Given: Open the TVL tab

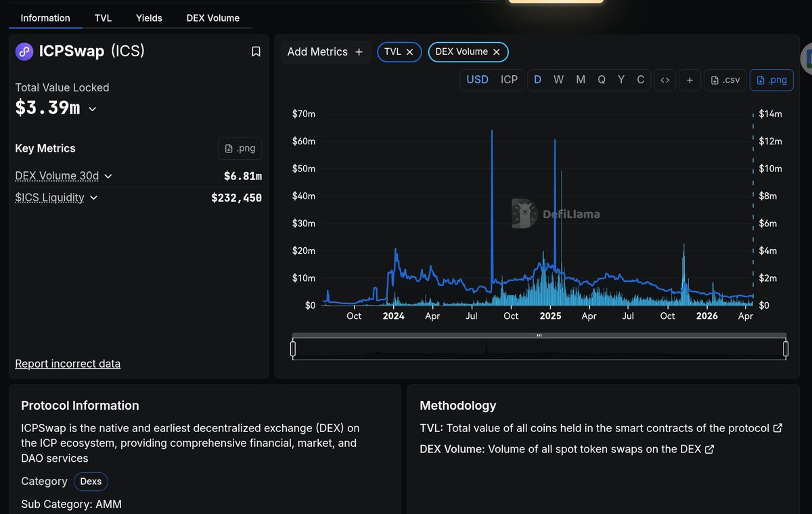Looking at the screenshot, I should click(x=103, y=18).
